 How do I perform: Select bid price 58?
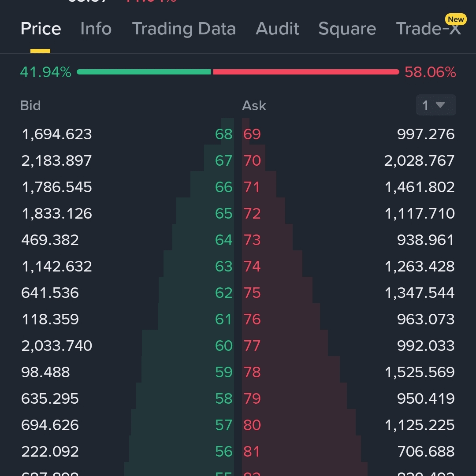point(224,398)
